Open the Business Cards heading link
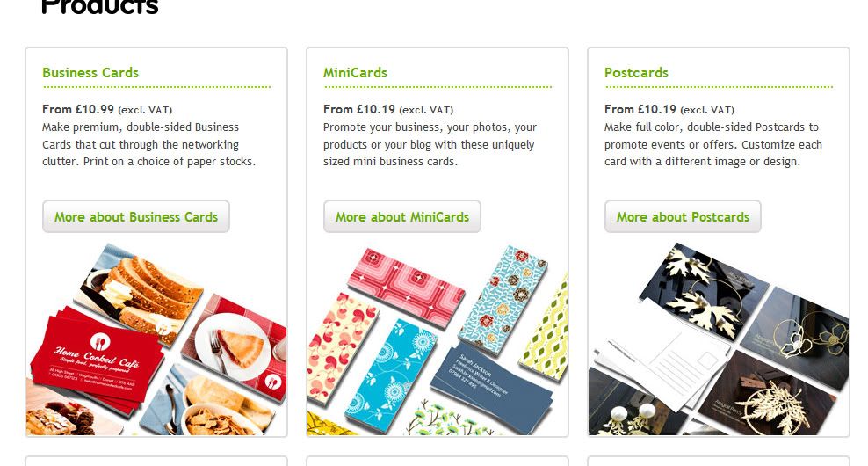The height and width of the screenshot is (466, 868). click(x=90, y=73)
